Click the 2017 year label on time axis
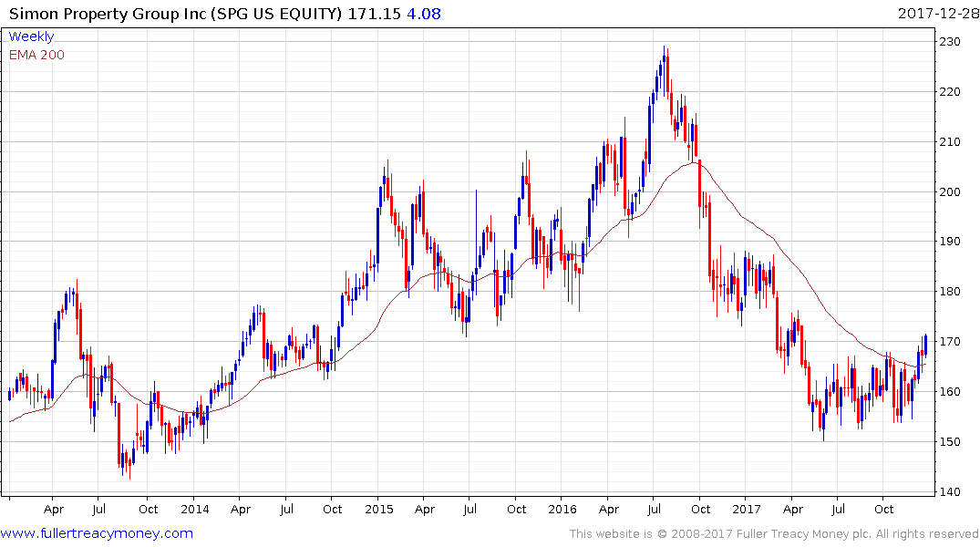The image size is (980, 547). (747, 510)
